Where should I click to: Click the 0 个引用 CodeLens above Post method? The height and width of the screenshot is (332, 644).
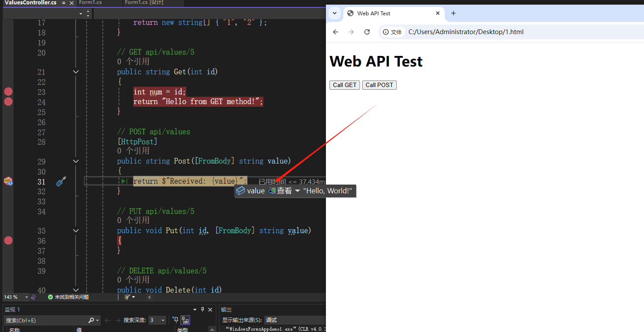click(x=133, y=151)
